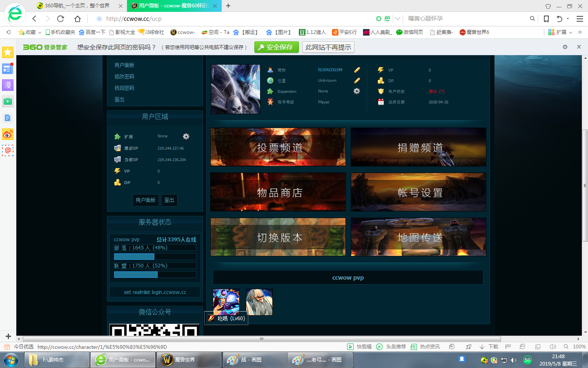
Task: Open 魔兽世界 from the taskbar
Action: coord(189,360)
